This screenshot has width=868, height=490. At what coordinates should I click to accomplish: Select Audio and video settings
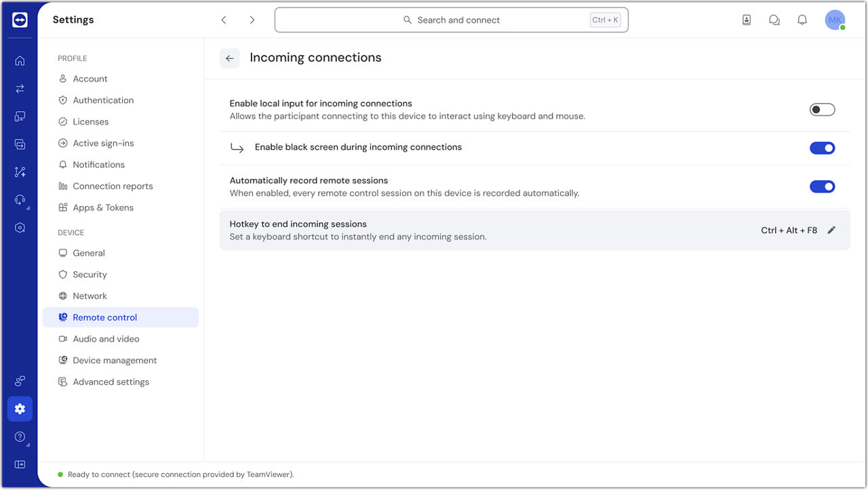pyautogui.click(x=106, y=339)
